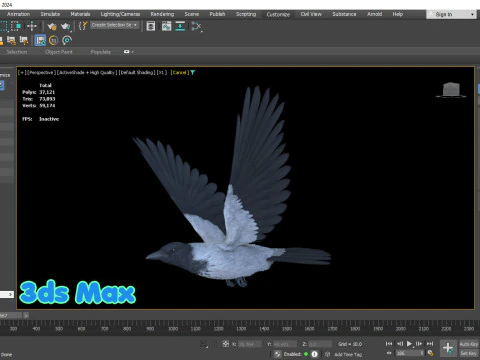
Task: Toggle Auto Key mode
Action: [469, 344]
